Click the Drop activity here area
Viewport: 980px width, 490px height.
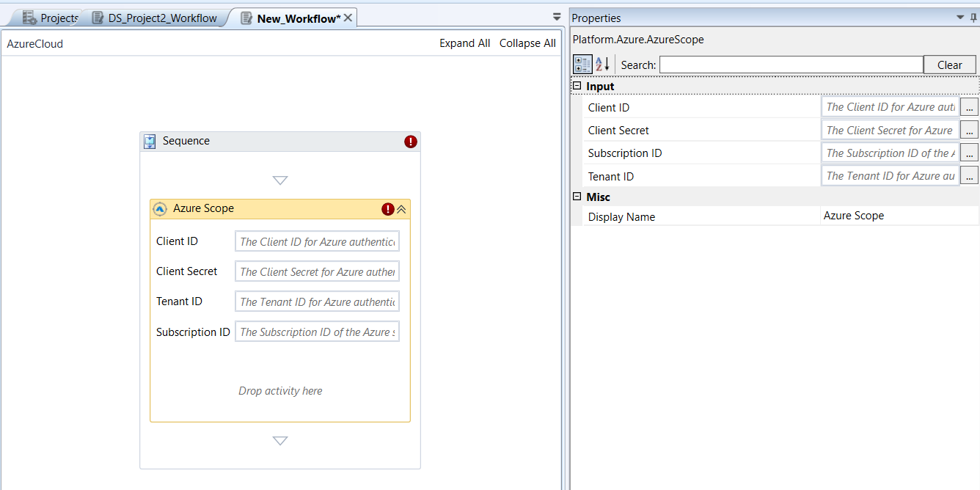pyautogui.click(x=280, y=391)
